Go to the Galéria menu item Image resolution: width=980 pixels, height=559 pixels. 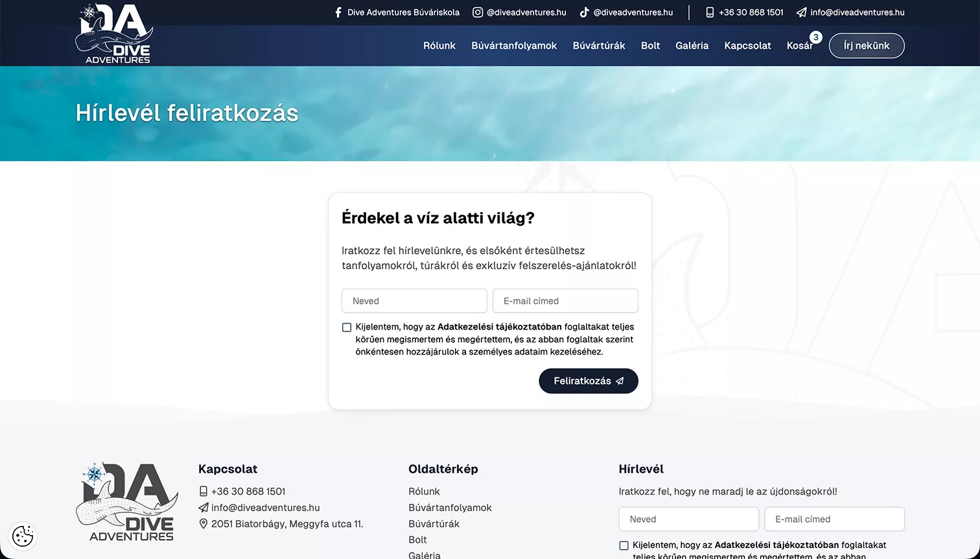click(692, 45)
